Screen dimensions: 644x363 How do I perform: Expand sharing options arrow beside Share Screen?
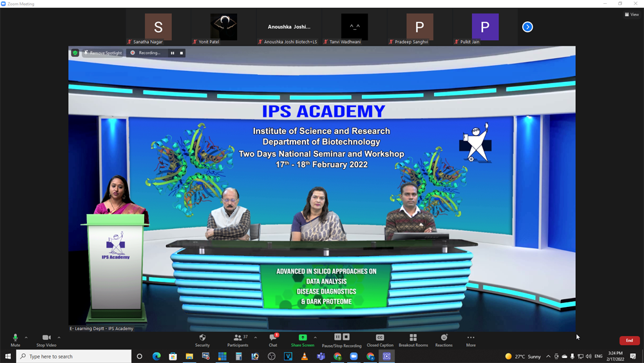316,337
